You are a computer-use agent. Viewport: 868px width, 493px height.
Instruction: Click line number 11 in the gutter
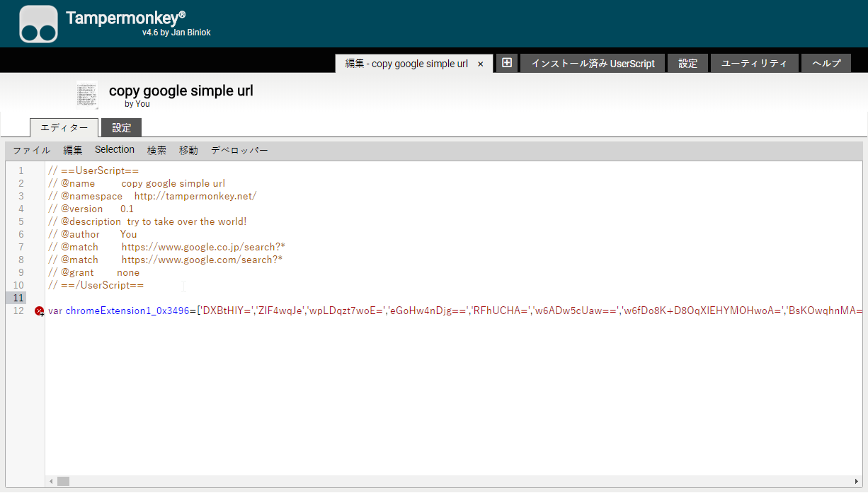[x=19, y=298]
